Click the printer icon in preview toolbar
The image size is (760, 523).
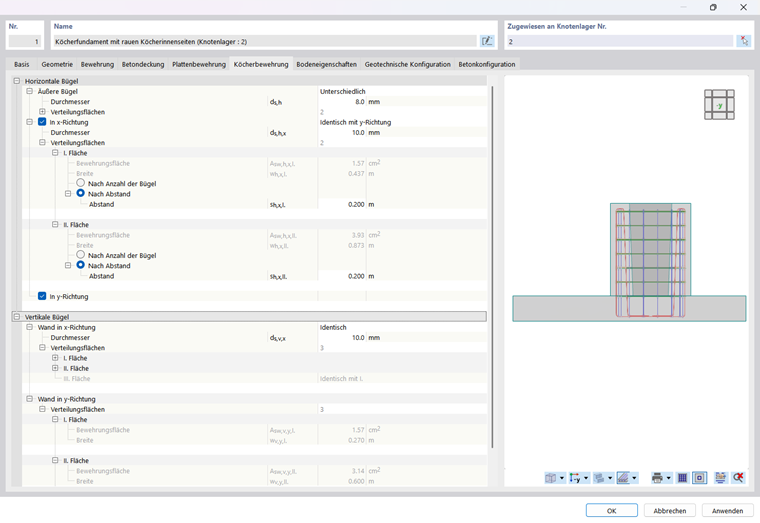point(657,478)
